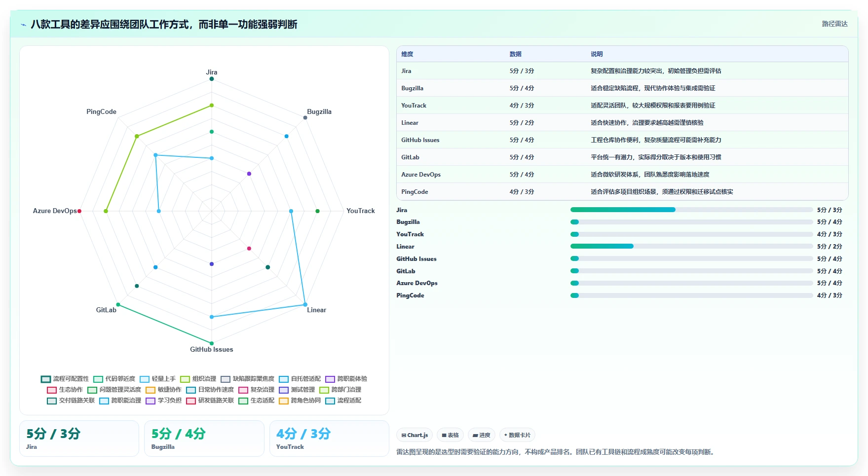Click the 生态适配 legend color box
This screenshot has width=868, height=476.
point(243,401)
